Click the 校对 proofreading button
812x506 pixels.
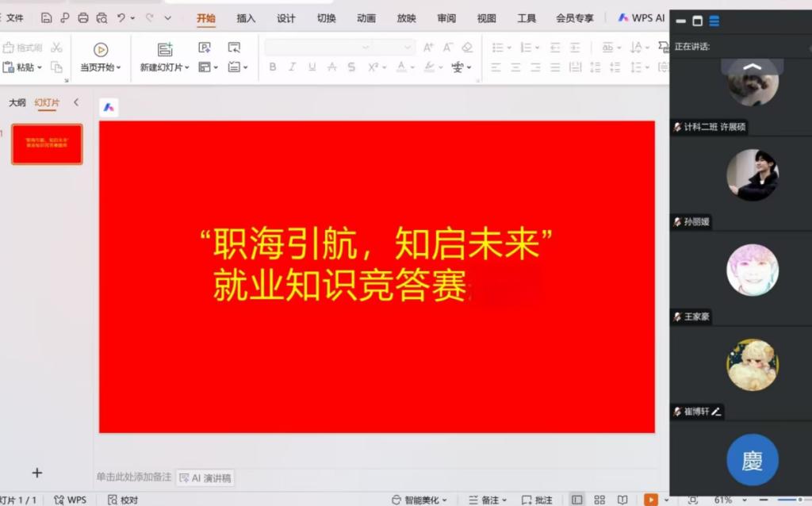click(123, 500)
